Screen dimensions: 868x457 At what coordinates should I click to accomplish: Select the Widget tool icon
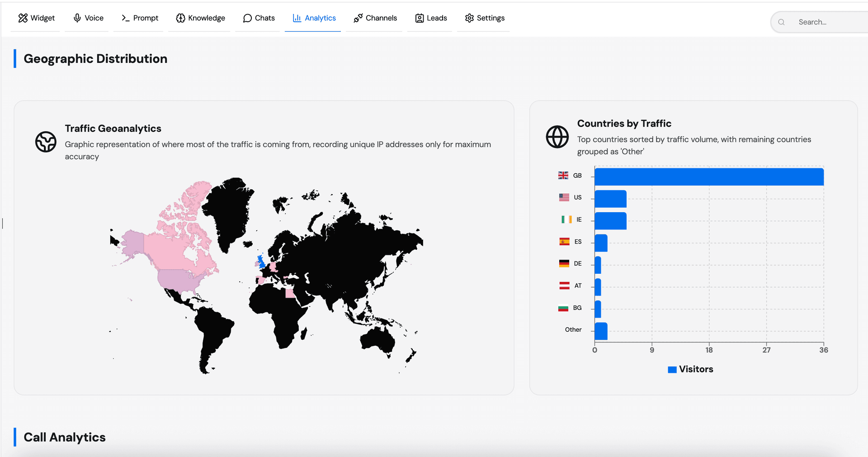point(23,18)
